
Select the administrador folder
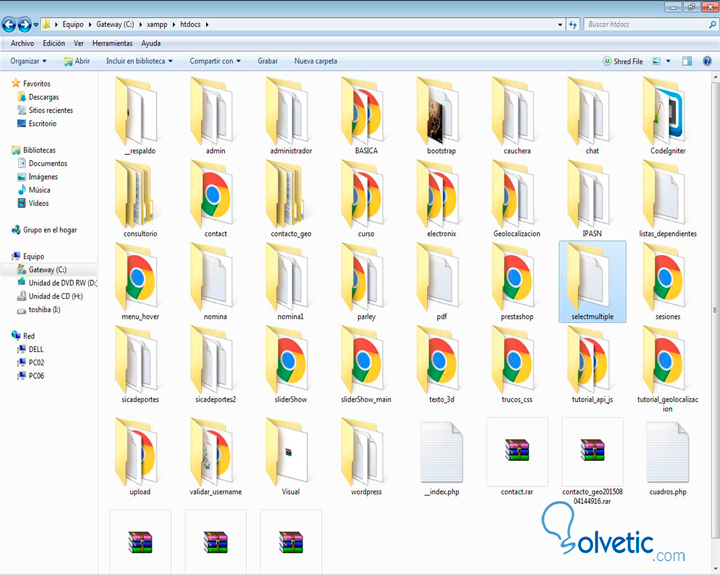click(x=291, y=116)
